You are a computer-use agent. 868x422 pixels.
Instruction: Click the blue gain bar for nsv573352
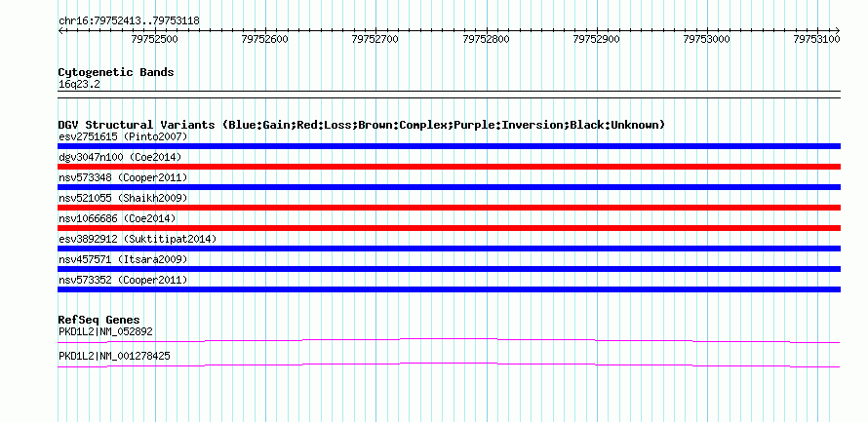pos(449,289)
